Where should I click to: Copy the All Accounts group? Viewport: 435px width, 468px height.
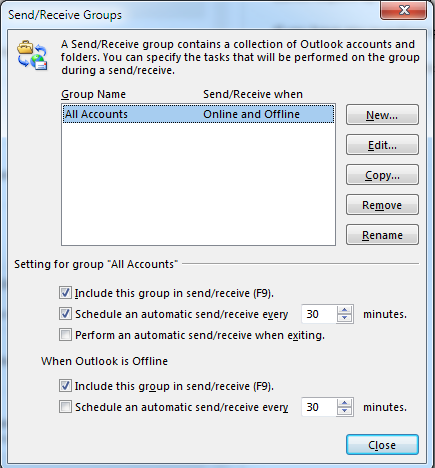pos(382,175)
